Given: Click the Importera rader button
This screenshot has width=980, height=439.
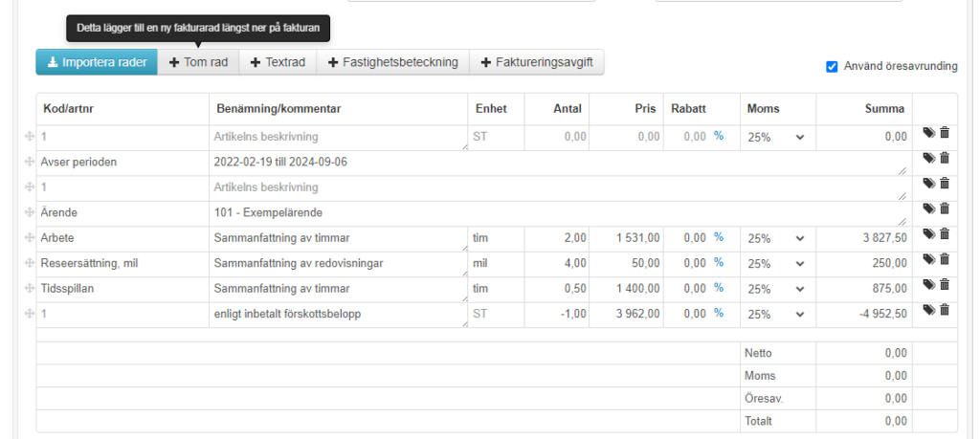Looking at the screenshot, I should tap(97, 62).
